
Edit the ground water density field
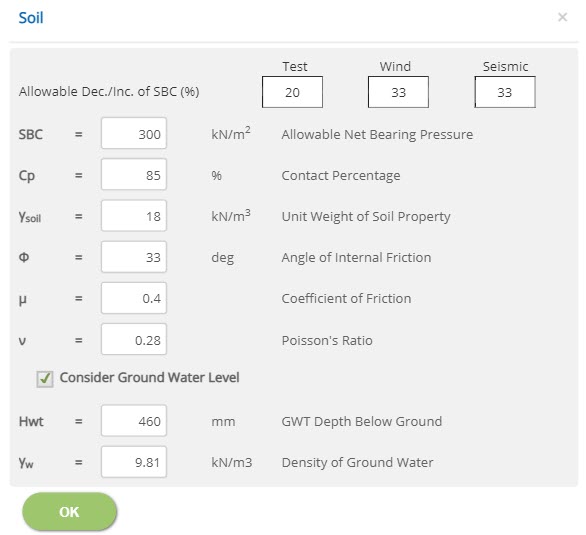click(134, 462)
